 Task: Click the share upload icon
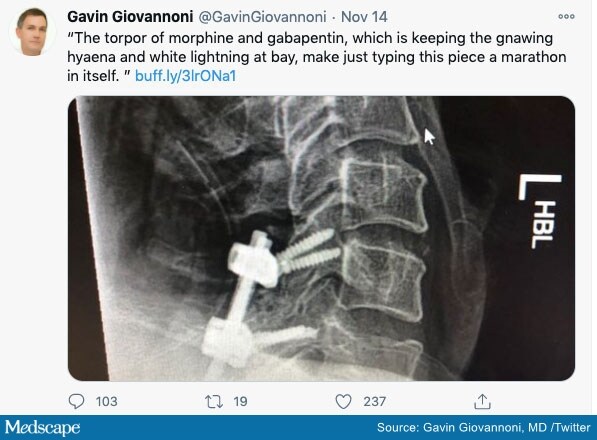point(482,401)
